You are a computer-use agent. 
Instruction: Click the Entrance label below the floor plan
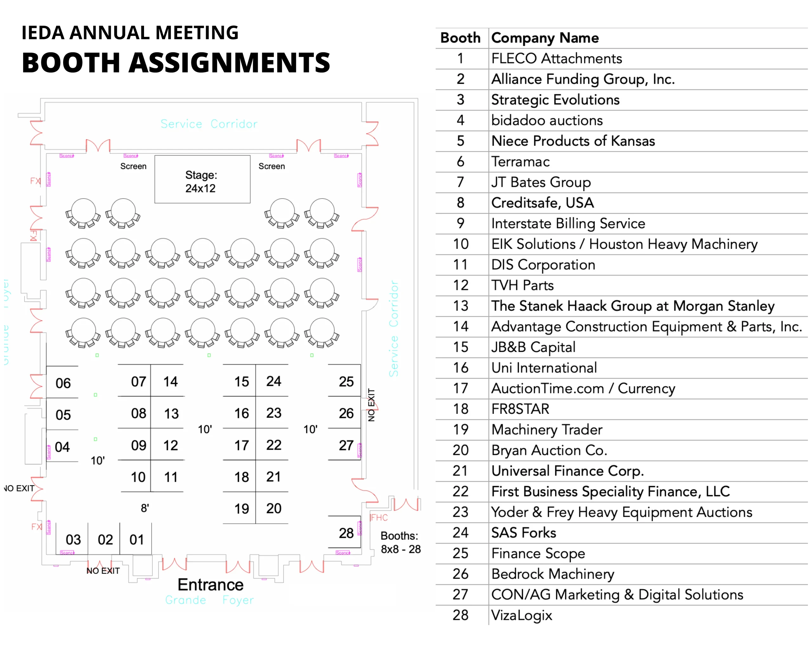coord(211,585)
